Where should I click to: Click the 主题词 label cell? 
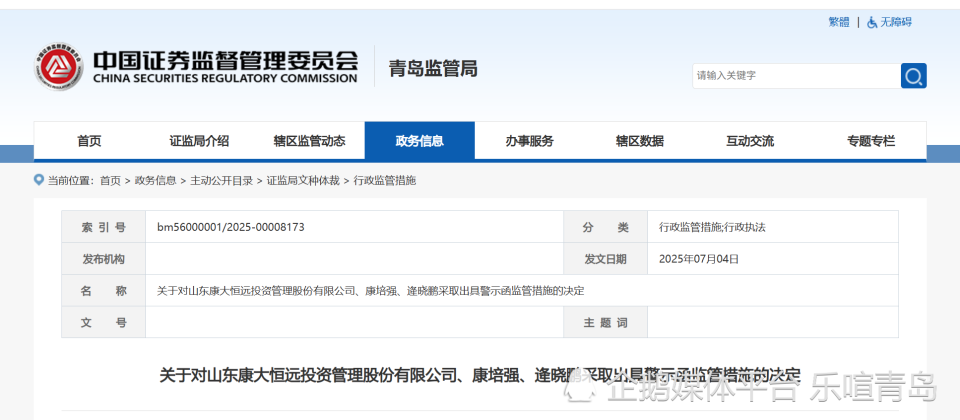coord(606,323)
